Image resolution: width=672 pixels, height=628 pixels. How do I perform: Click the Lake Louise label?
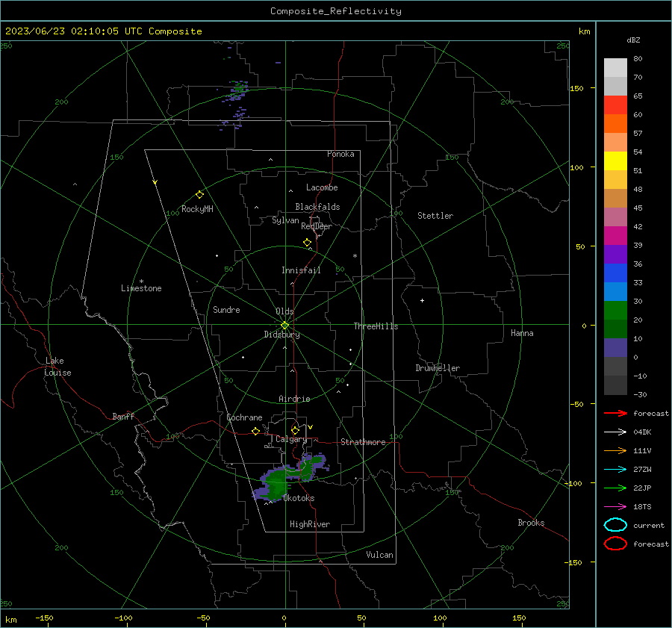tap(57, 367)
